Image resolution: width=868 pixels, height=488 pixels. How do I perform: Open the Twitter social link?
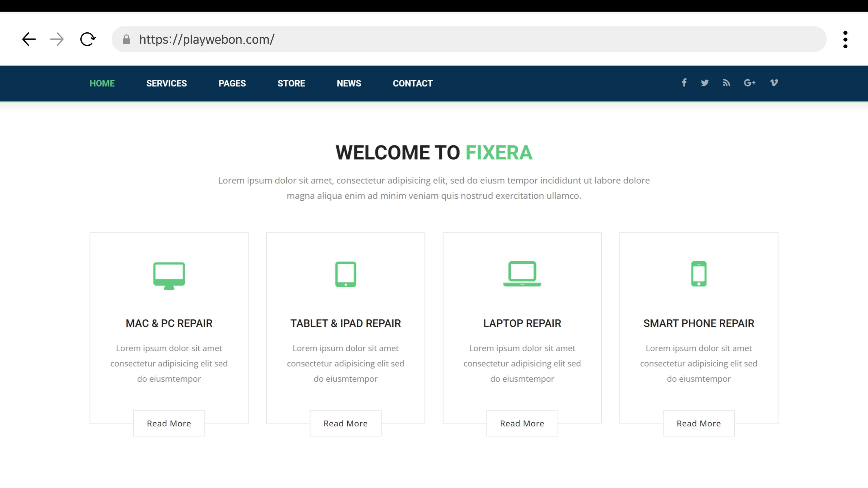[x=705, y=83]
